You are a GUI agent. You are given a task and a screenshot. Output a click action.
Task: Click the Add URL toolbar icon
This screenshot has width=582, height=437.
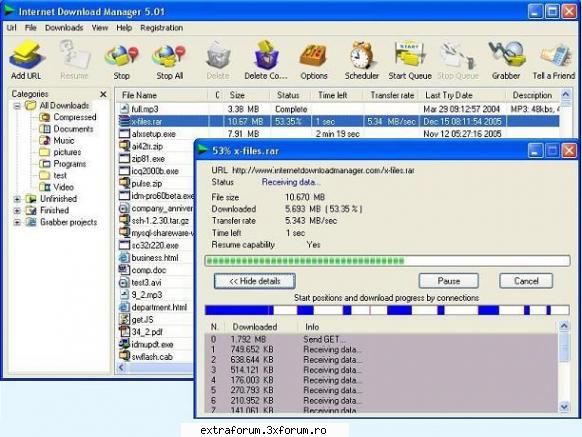[x=26, y=55]
